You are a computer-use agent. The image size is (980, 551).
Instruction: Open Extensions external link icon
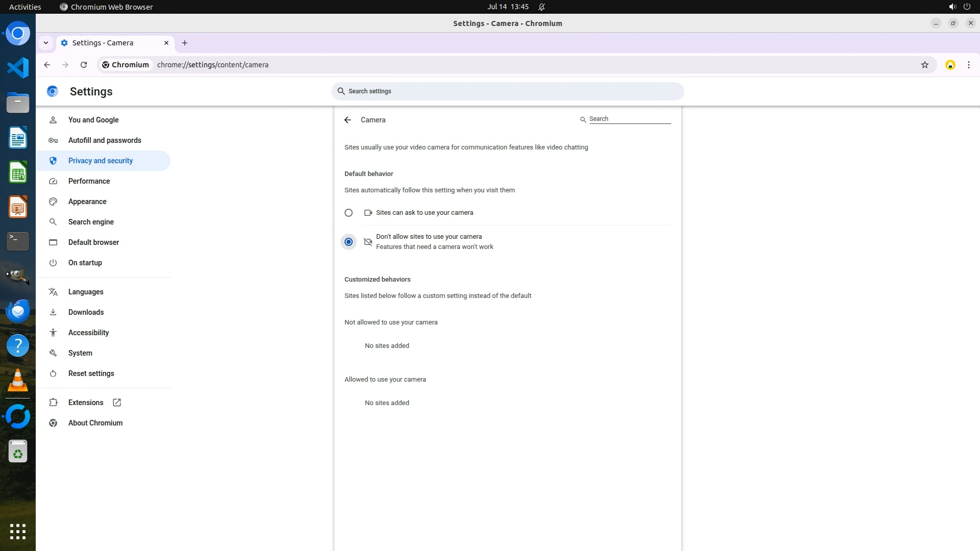tap(117, 403)
